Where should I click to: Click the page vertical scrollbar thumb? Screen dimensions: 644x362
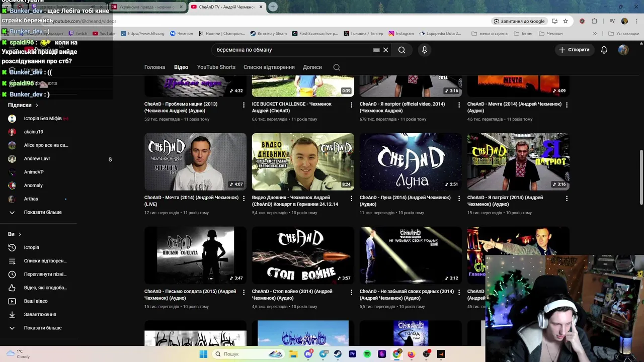(x=641, y=177)
